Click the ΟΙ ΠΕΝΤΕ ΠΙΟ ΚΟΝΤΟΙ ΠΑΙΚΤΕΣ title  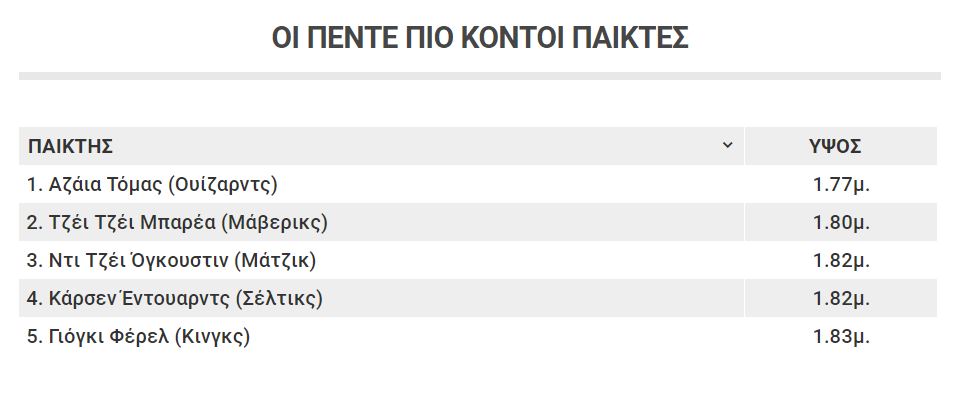click(480, 38)
